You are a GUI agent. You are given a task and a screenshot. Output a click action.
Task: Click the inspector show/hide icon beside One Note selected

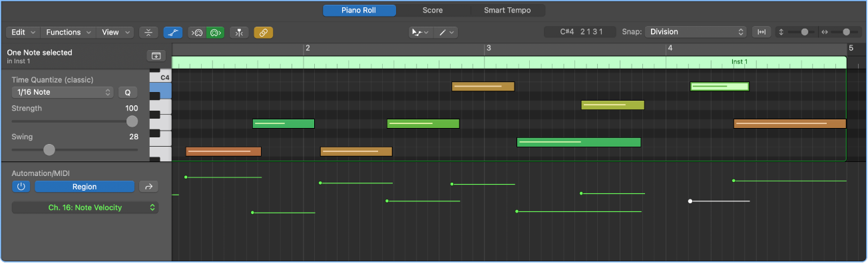156,56
